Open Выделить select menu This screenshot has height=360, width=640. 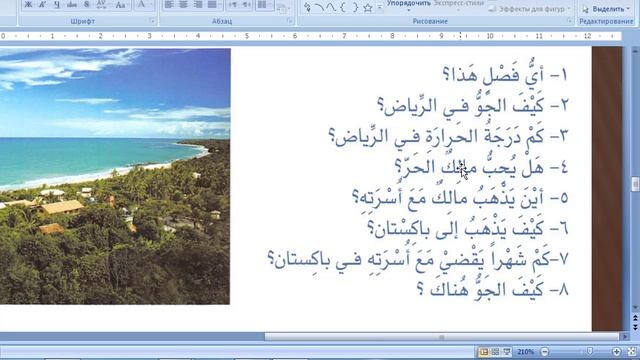coord(606,9)
